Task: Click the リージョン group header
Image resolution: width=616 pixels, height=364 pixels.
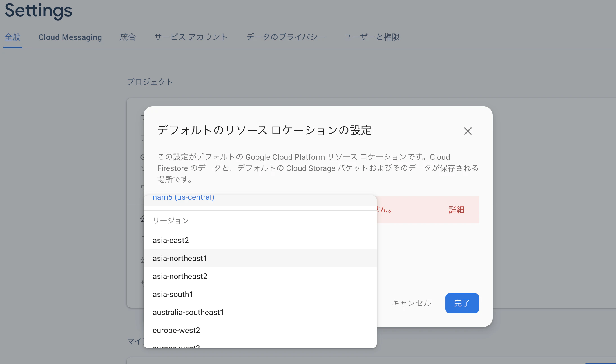Action: coord(171,221)
